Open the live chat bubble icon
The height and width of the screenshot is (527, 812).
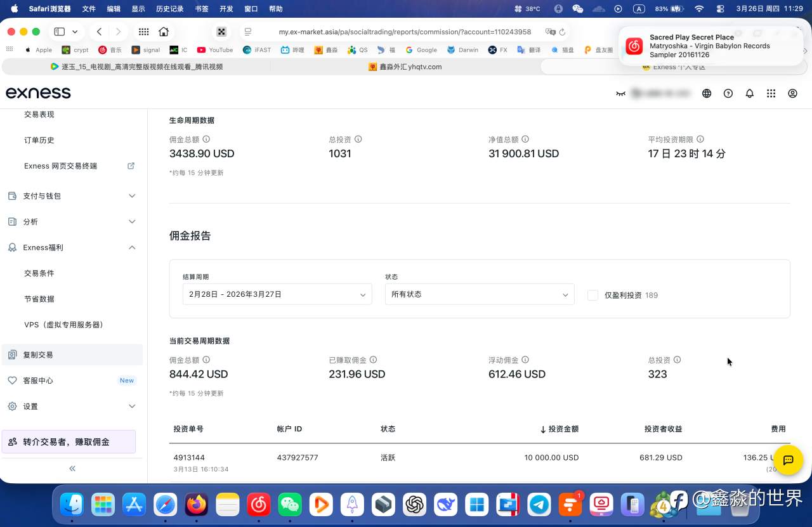tap(788, 460)
